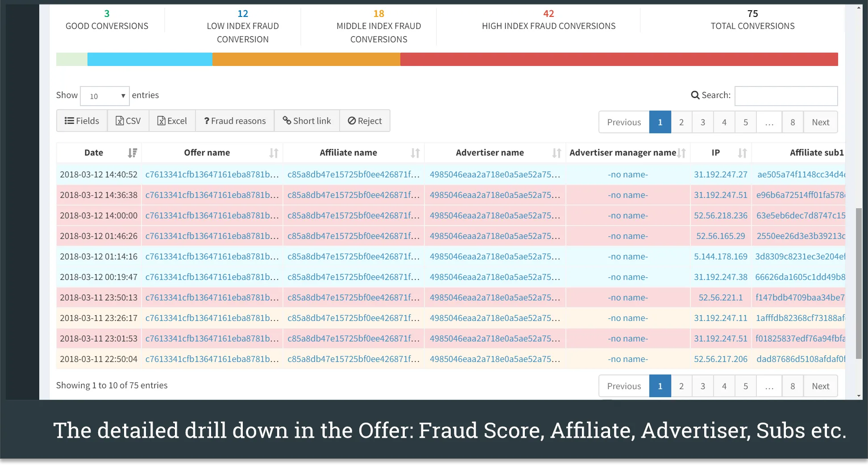Open IP address 31.192.247.27 link
This screenshot has height=473, width=868.
720,175
